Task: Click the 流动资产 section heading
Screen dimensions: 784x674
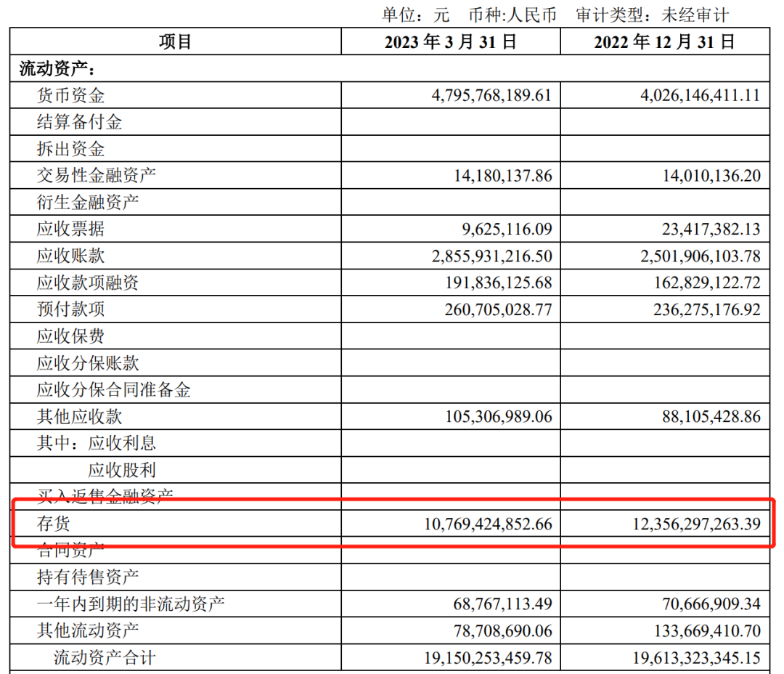Action: point(57,69)
